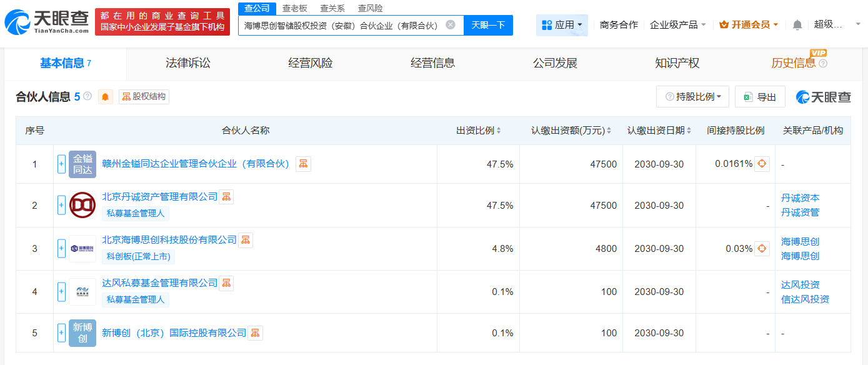Sort the table by 出资比例 column
Screen dimensions: 868x365
[x=479, y=131]
